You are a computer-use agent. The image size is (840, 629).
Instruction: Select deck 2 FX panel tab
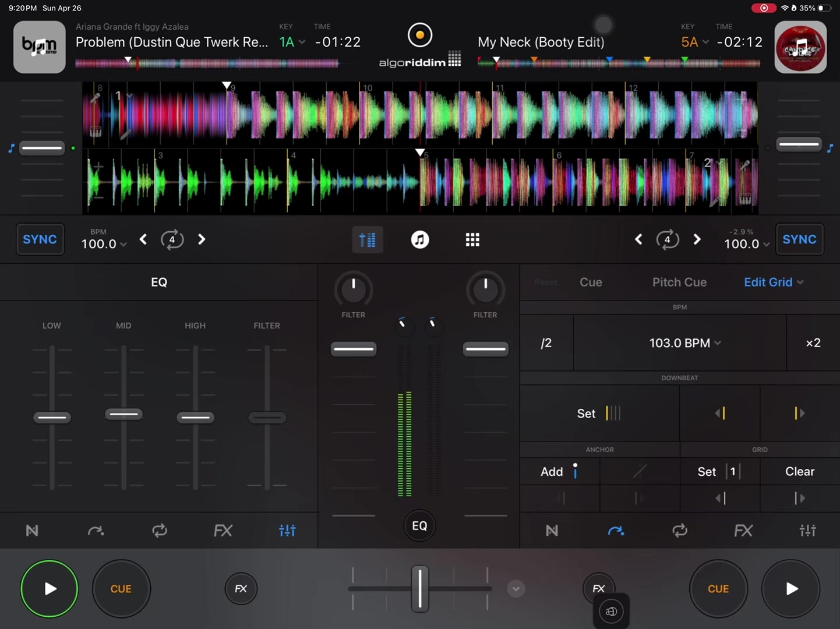tap(744, 530)
